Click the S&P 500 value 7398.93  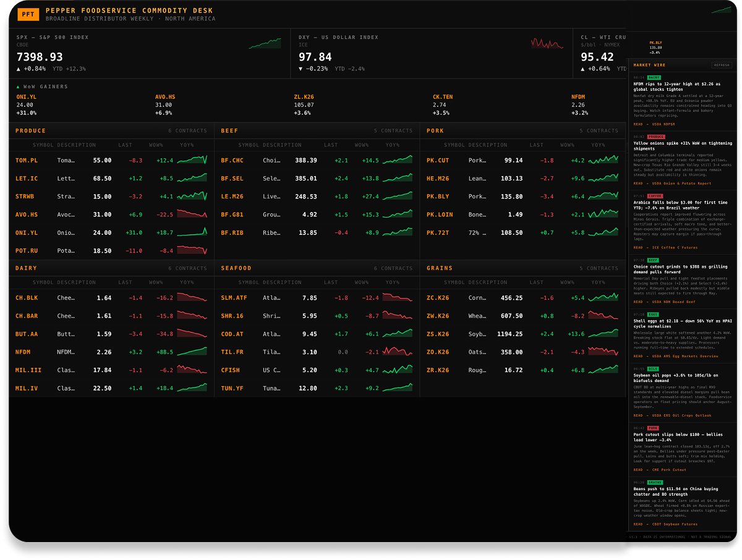point(40,57)
